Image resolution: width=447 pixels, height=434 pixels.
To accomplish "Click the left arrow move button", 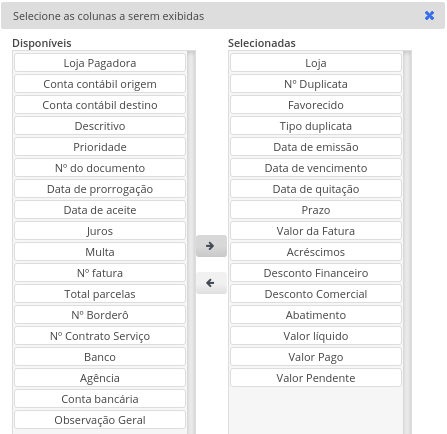I will point(211,283).
